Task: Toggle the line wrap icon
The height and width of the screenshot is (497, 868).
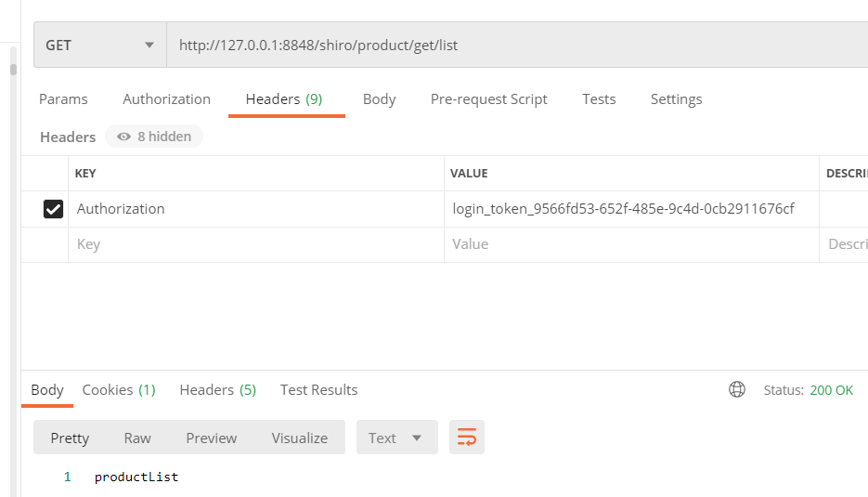Action: click(x=467, y=438)
